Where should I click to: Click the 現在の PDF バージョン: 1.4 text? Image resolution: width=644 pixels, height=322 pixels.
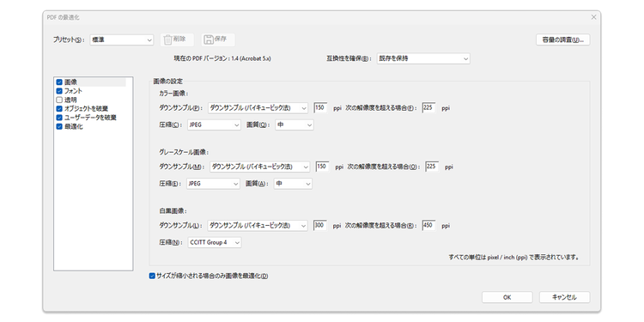tap(222, 58)
